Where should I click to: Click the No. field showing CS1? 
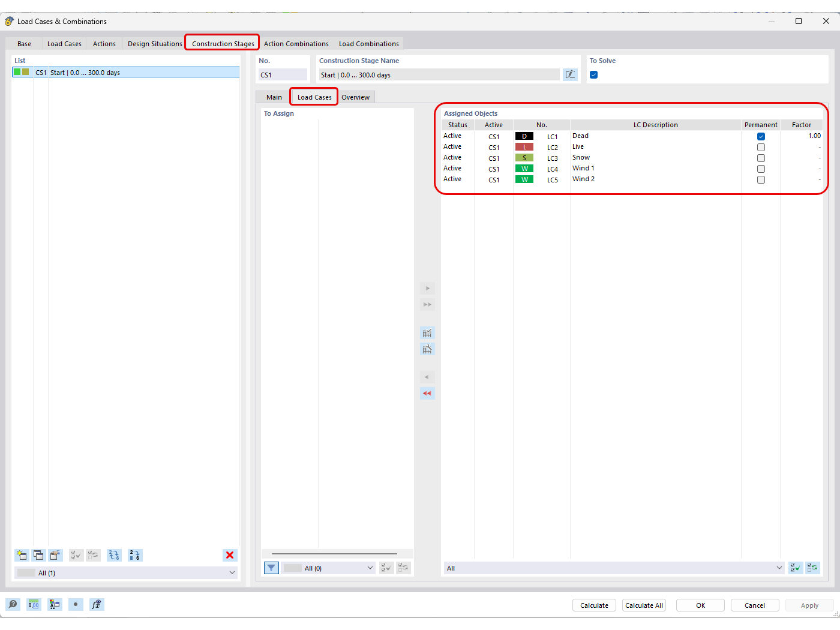pos(283,74)
